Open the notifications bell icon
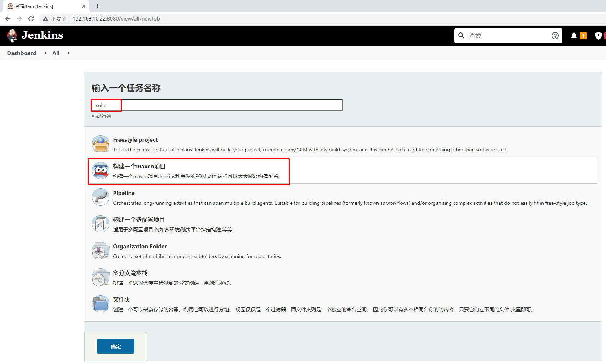Screen dimensions: 606x364 tap(574, 36)
